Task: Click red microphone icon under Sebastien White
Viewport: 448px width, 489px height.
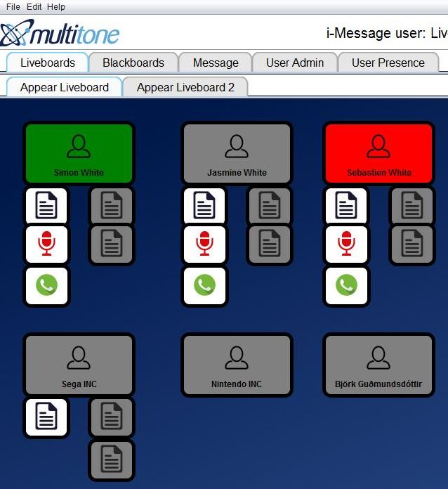Action: pos(346,244)
